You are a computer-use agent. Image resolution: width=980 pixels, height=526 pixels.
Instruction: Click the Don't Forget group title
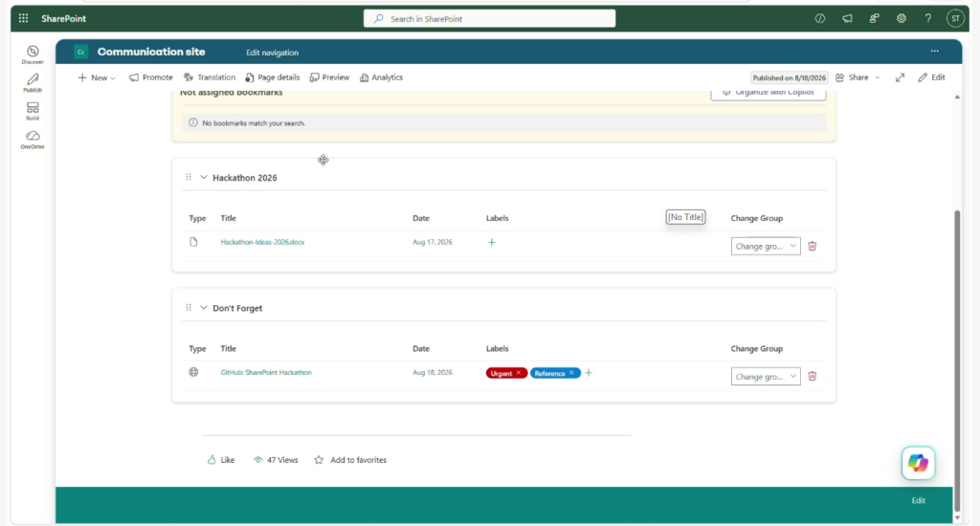(x=237, y=308)
